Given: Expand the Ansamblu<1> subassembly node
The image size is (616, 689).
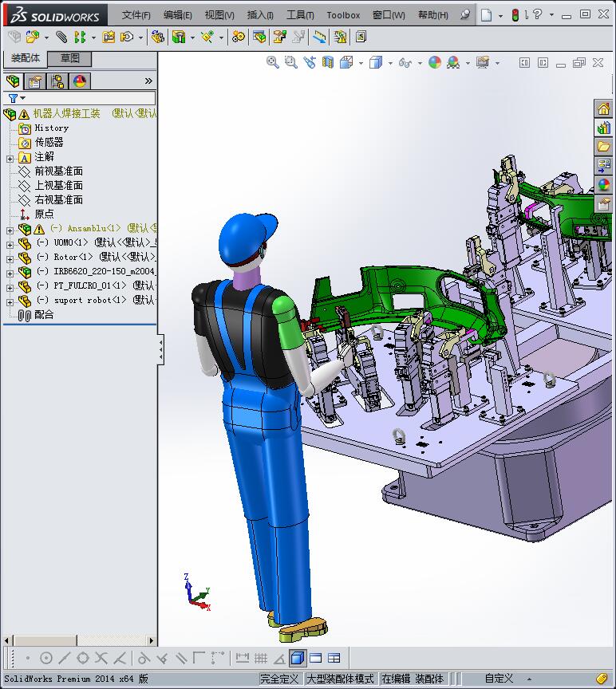Looking at the screenshot, I should tap(10, 230).
